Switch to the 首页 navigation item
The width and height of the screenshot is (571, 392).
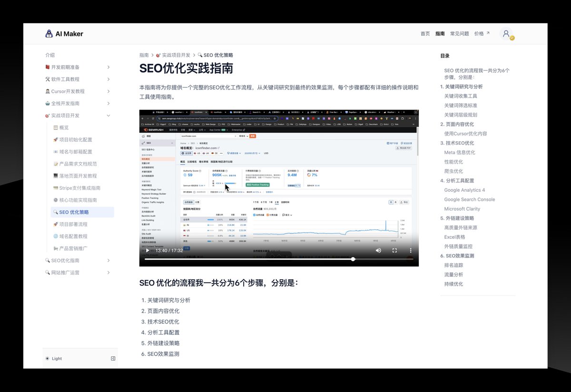(x=424, y=33)
